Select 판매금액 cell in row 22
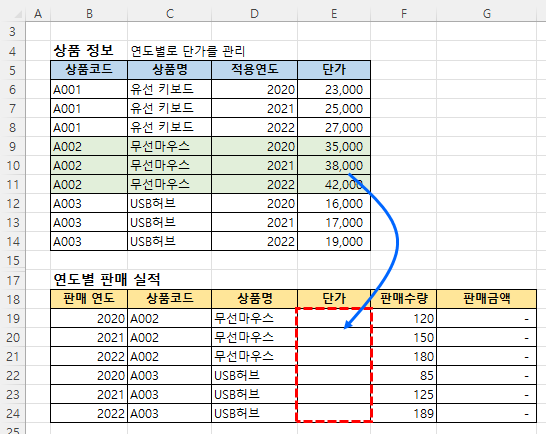 tap(486, 375)
